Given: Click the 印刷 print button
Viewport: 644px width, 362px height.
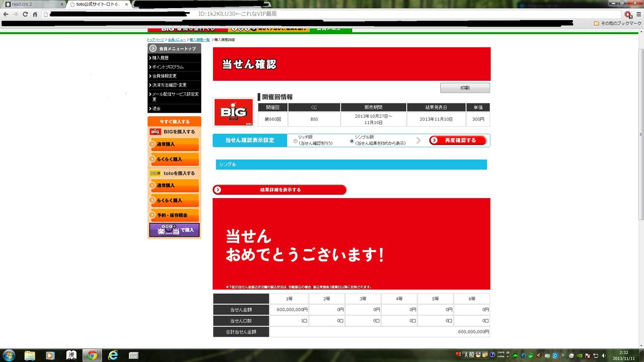Looking at the screenshot, I should point(465,88).
